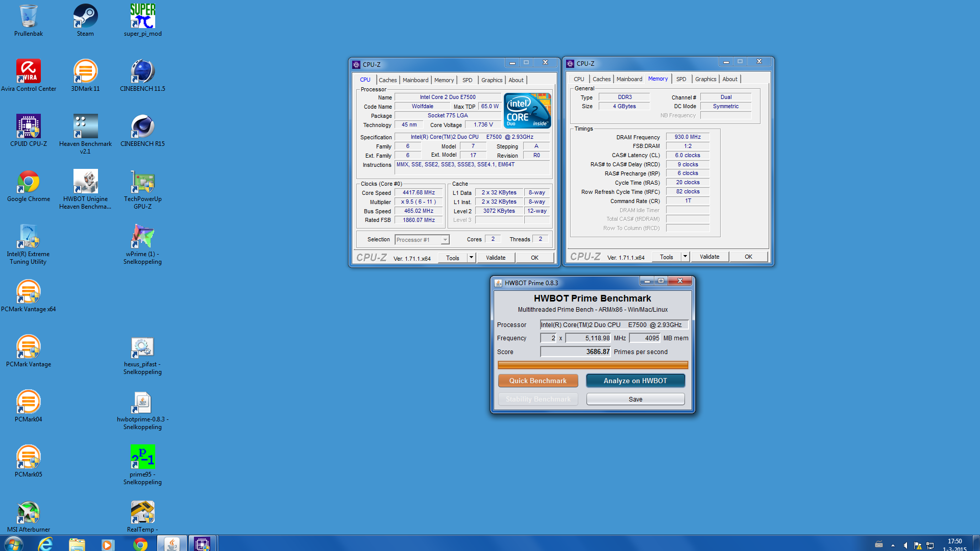Screen dimensions: 980x551
Task: Click the orange benchmark progress bar
Action: (x=593, y=365)
